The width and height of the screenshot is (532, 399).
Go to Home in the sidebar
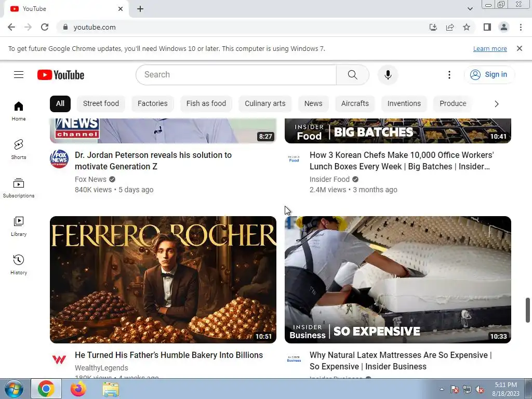(x=19, y=111)
